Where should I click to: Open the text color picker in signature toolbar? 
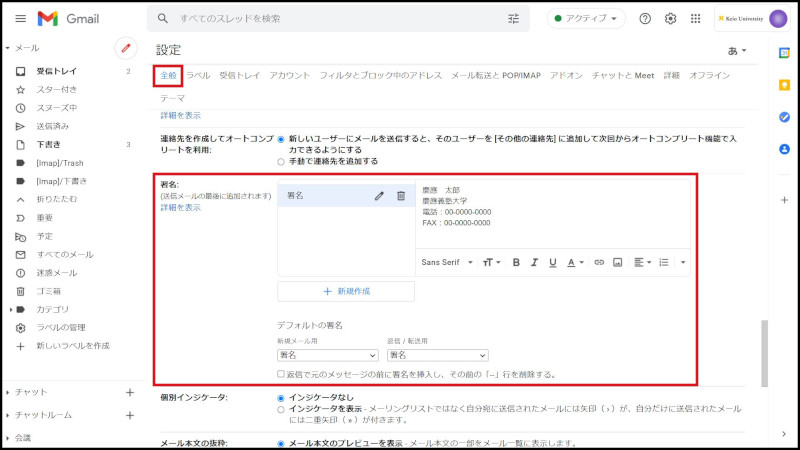tap(575, 262)
